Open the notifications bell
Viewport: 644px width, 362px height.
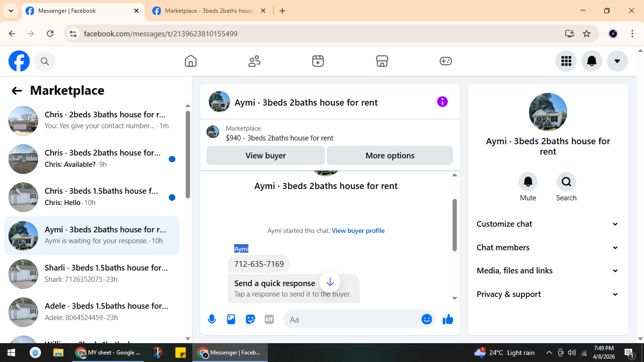[592, 61]
